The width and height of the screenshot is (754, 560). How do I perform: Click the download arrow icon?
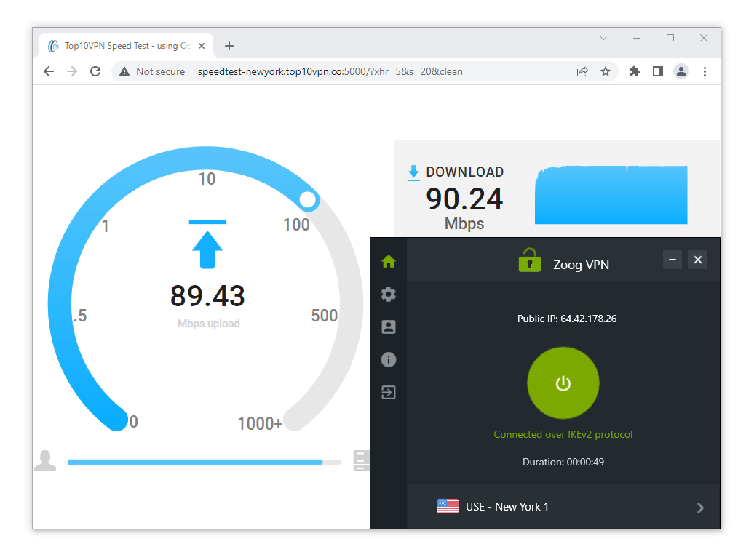(413, 172)
